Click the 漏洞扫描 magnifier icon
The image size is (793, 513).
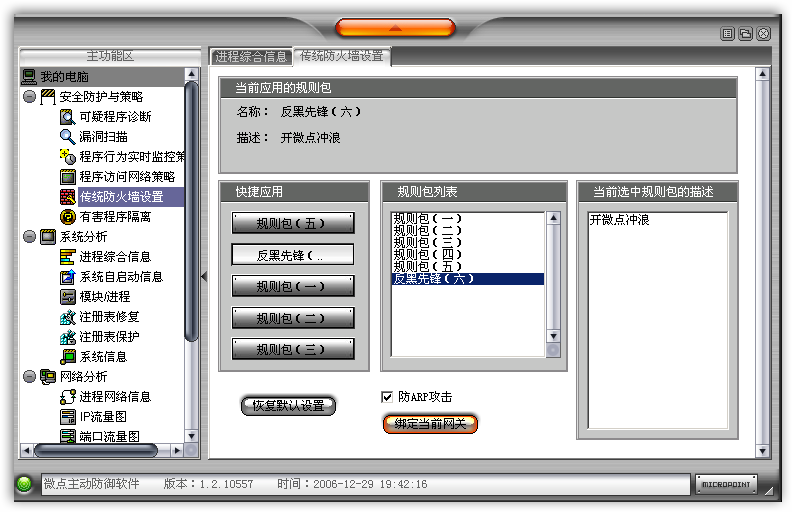click(x=67, y=137)
